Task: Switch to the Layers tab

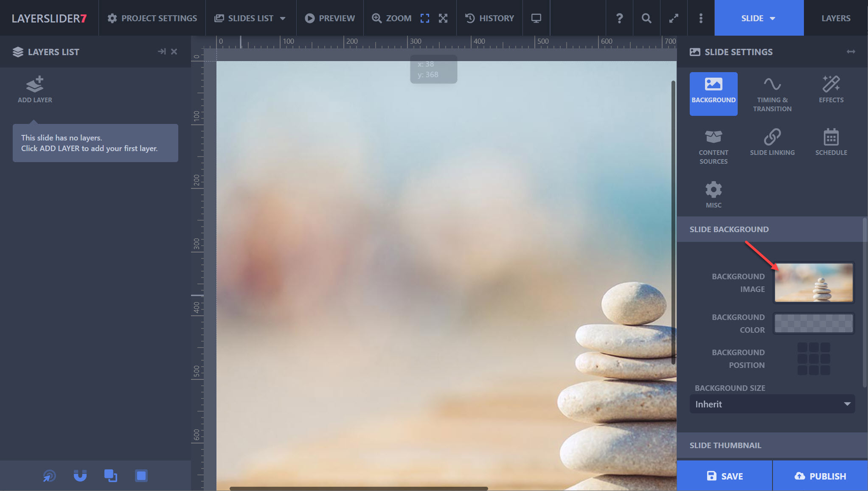Action: [x=835, y=18]
